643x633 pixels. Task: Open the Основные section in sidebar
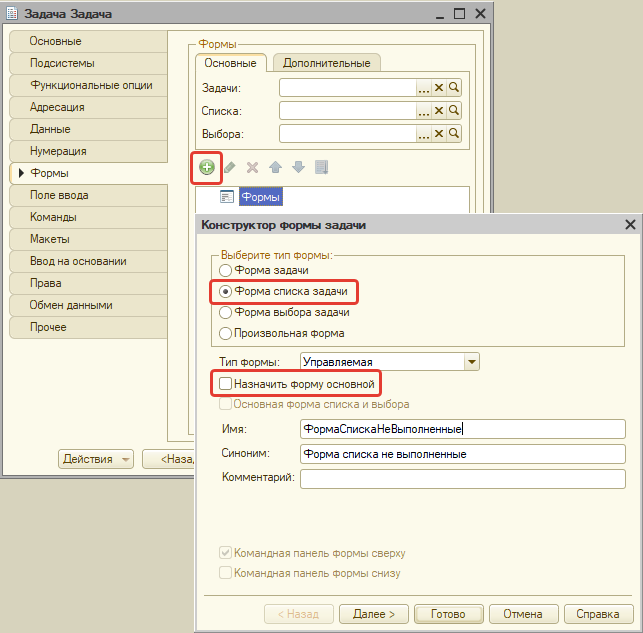[88, 41]
